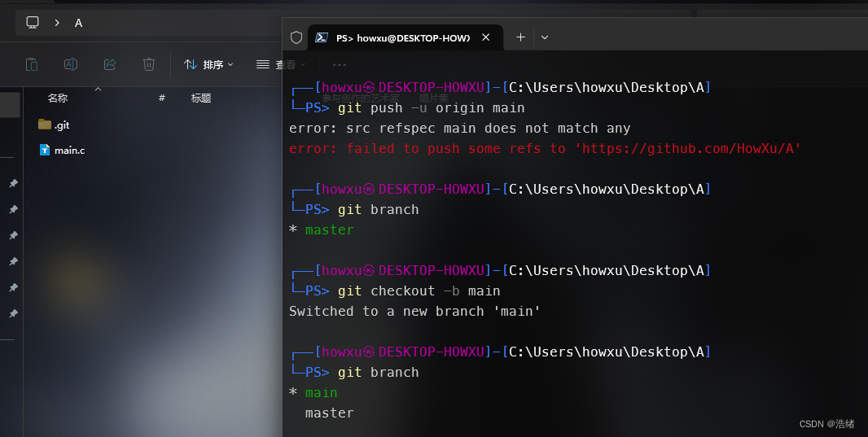
Task: Click folder A in the address breadcrumb
Action: point(79,23)
